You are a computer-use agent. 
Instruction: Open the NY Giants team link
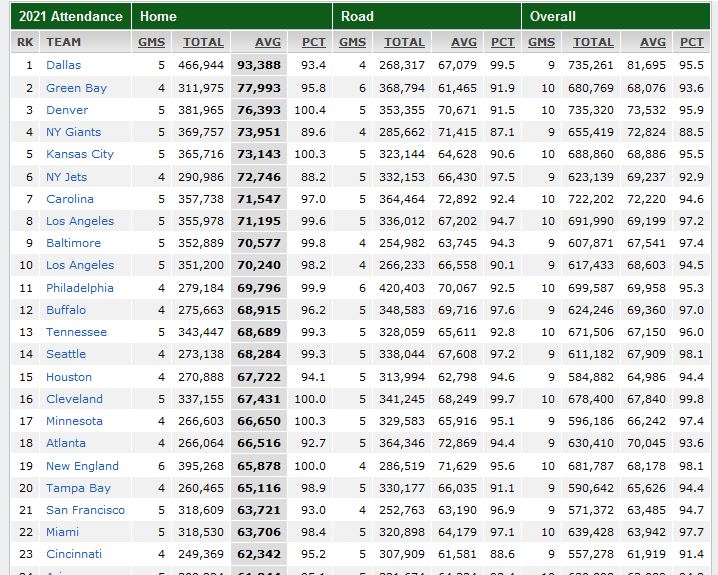point(73,132)
